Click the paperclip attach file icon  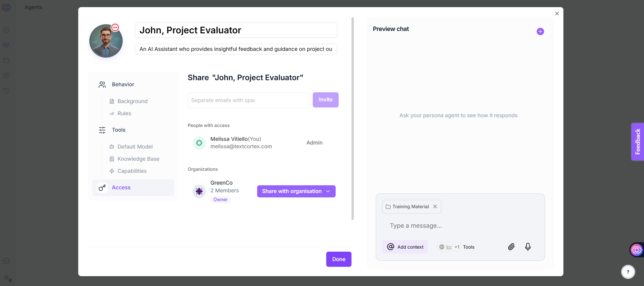tap(511, 247)
